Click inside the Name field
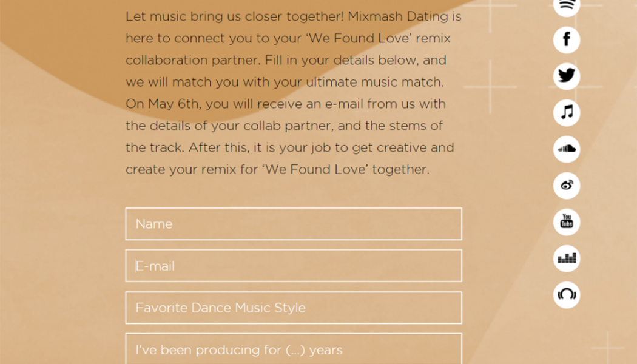Viewport: 637px width, 364px height. tap(294, 224)
